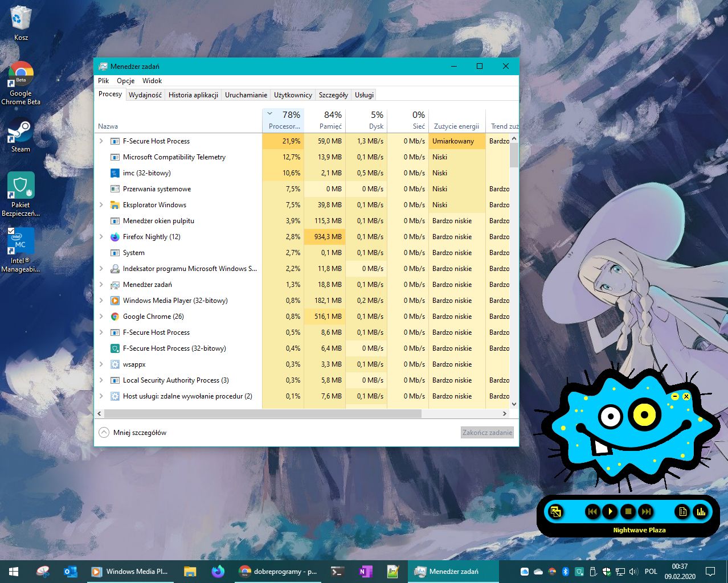Open the Plik menu
This screenshot has height=583, width=728.
click(x=104, y=81)
